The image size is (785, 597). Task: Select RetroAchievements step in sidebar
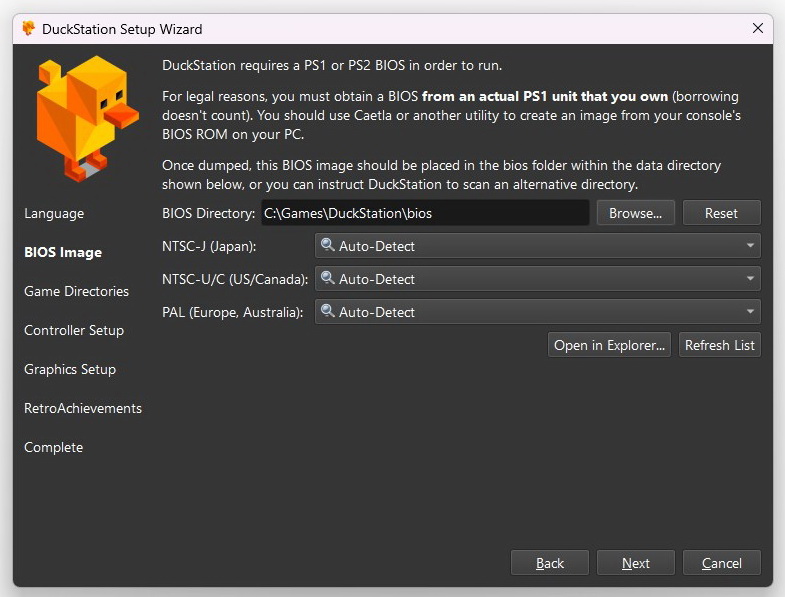(83, 409)
